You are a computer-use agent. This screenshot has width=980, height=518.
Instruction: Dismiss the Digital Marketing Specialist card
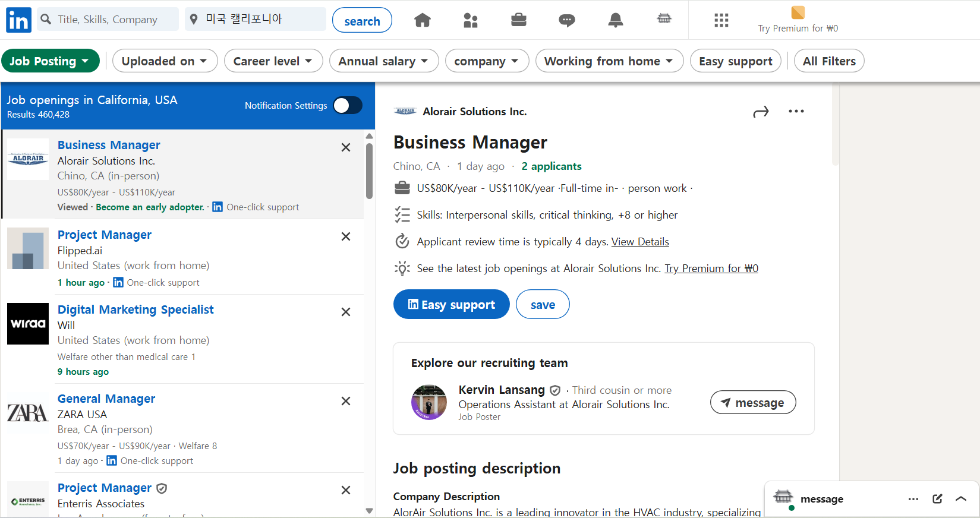[346, 312]
